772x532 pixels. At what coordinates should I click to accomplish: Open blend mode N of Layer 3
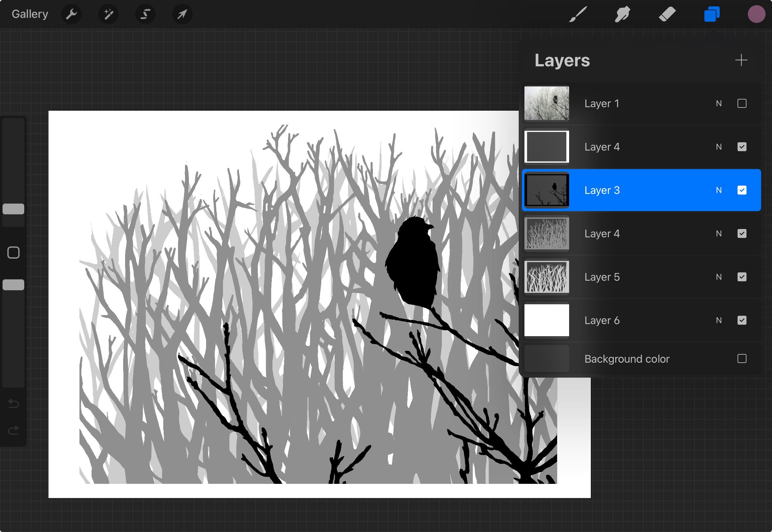tap(719, 190)
